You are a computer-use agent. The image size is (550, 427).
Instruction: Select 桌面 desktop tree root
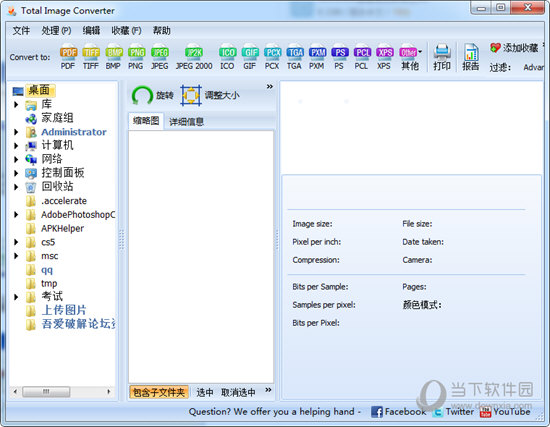(40, 90)
